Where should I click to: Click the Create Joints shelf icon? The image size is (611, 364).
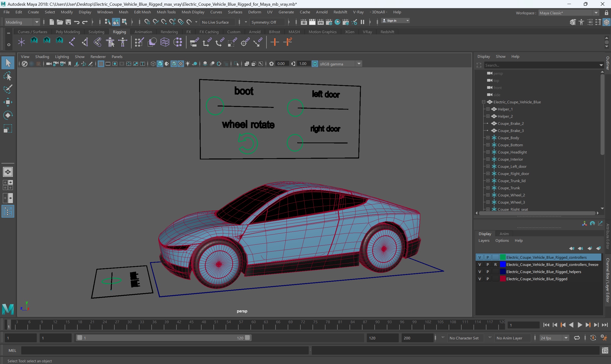tap(72, 42)
